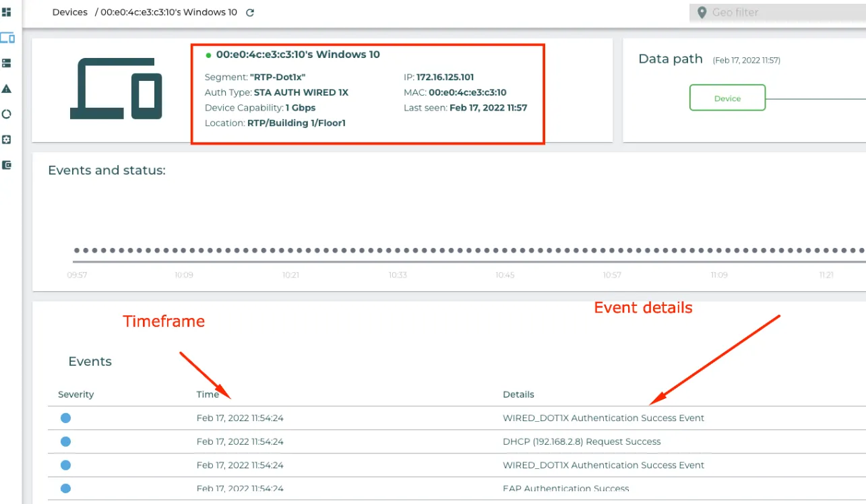Click the "Events and status:" heading
The width and height of the screenshot is (866, 504).
(x=106, y=170)
